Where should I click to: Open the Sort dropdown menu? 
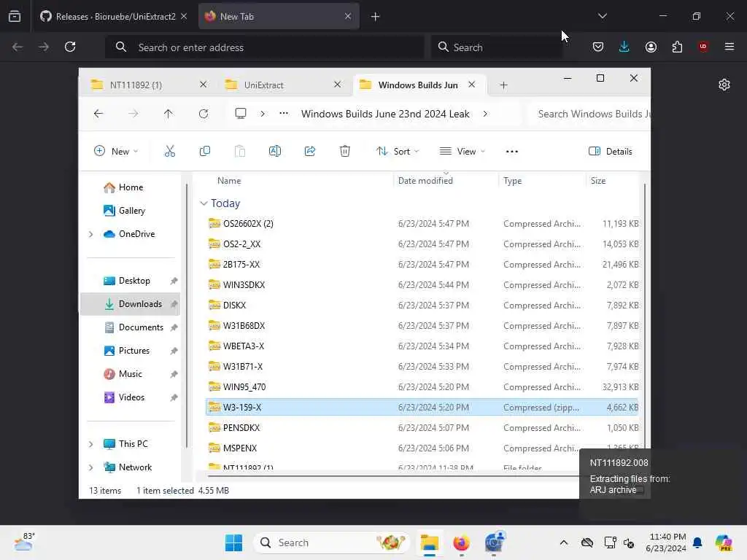click(x=398, y=152)
